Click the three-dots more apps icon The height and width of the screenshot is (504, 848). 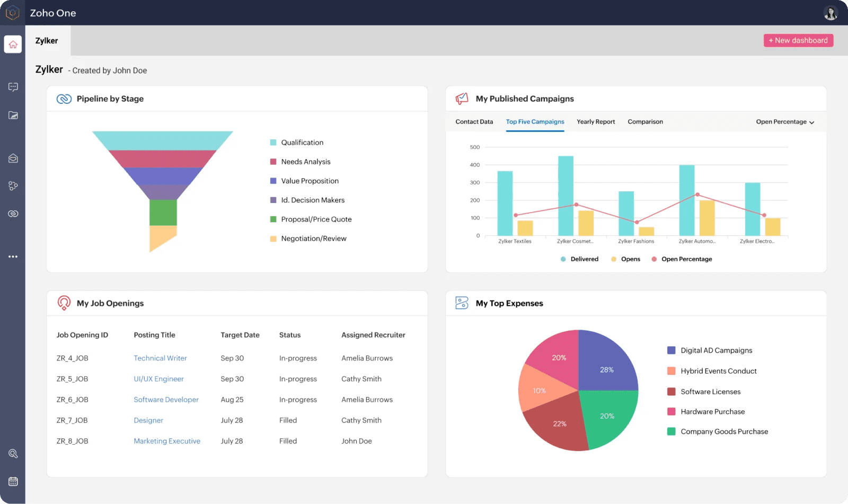pyautogui.click(x=13, y=257)
